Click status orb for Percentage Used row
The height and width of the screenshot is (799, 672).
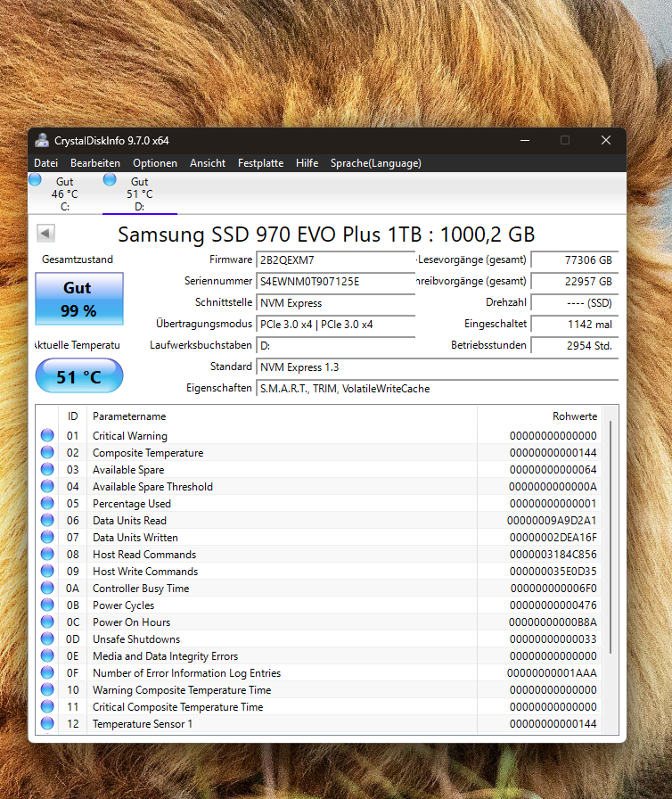47,503
